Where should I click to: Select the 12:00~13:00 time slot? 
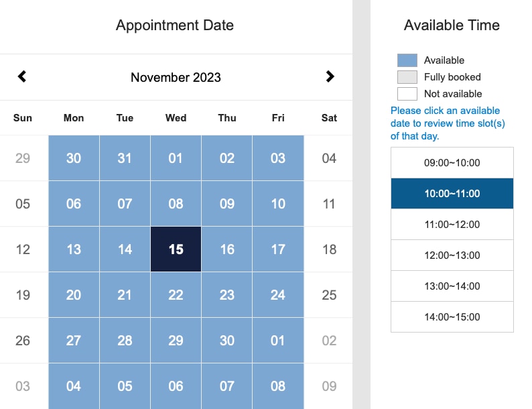click(452, 255)
